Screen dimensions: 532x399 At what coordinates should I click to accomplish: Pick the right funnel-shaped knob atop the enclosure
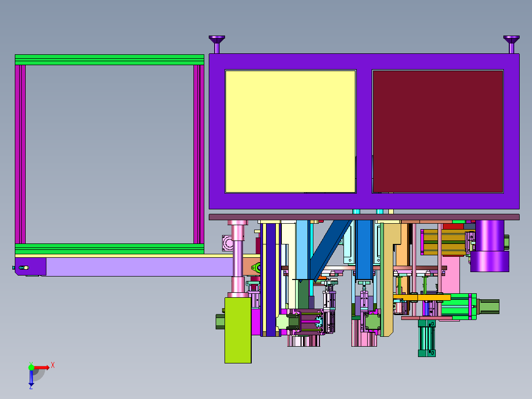[511, 44]
